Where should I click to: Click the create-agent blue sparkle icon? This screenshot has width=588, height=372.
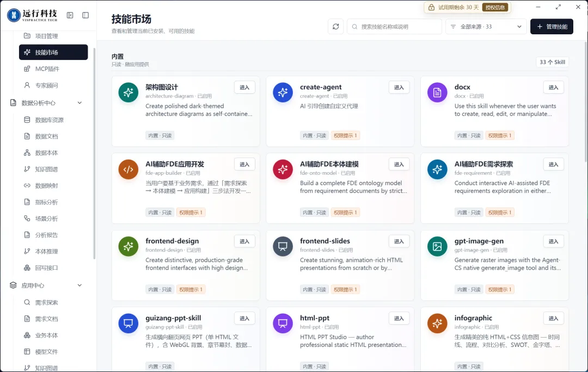pyautogui.click(x=283, y=92)
